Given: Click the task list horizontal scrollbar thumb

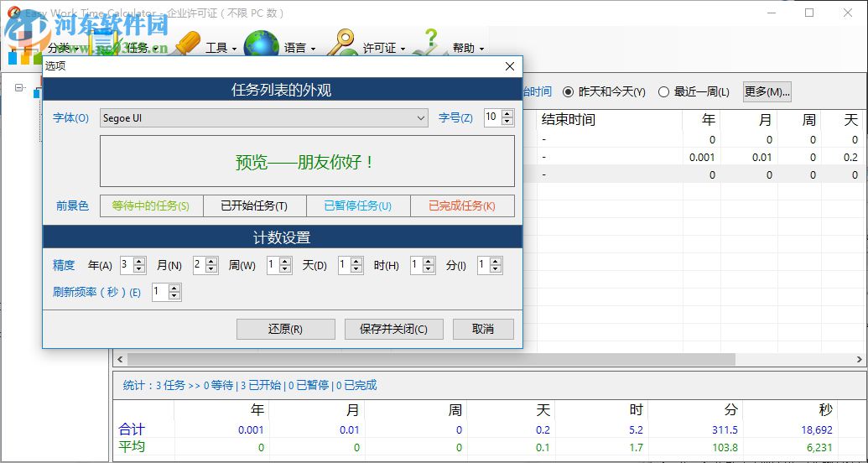Looking at the screenshot, I should 431,360.
